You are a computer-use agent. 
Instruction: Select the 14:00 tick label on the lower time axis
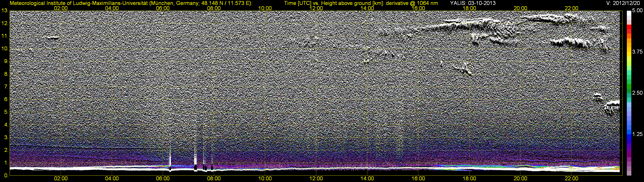pos(367,179)
